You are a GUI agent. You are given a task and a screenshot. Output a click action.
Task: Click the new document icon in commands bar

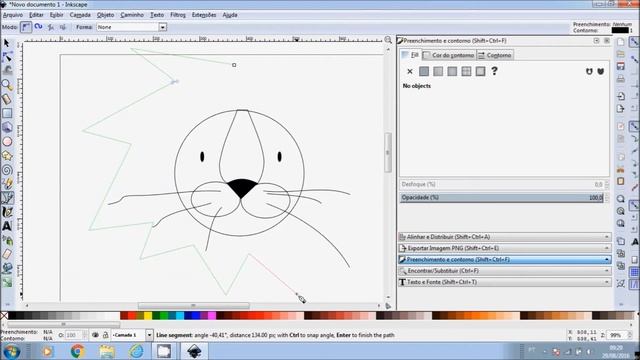click(620, 42)
